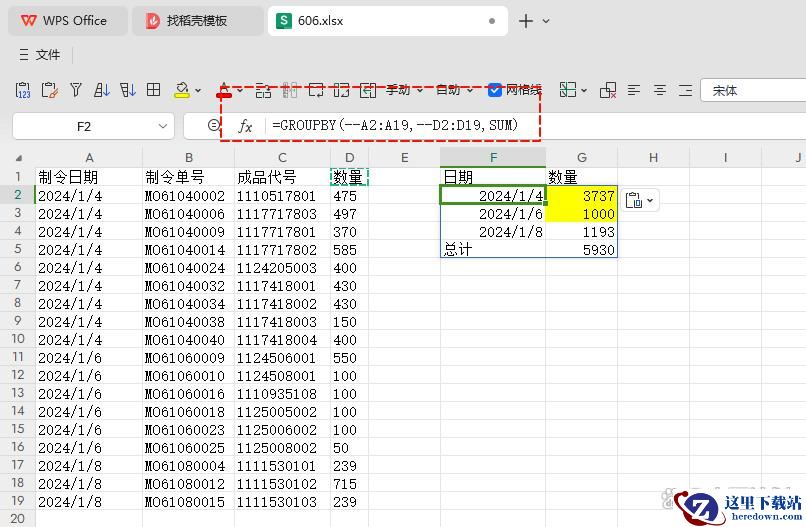The image size is (806, 527).
Task: Click the font name box showing 宋体
Action: click(x=753, y=90)
